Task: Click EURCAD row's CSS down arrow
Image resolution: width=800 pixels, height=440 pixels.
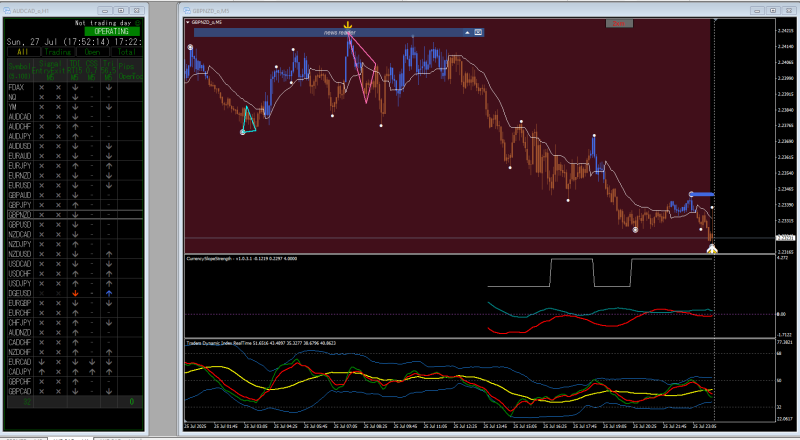Action: pos(91,361)
